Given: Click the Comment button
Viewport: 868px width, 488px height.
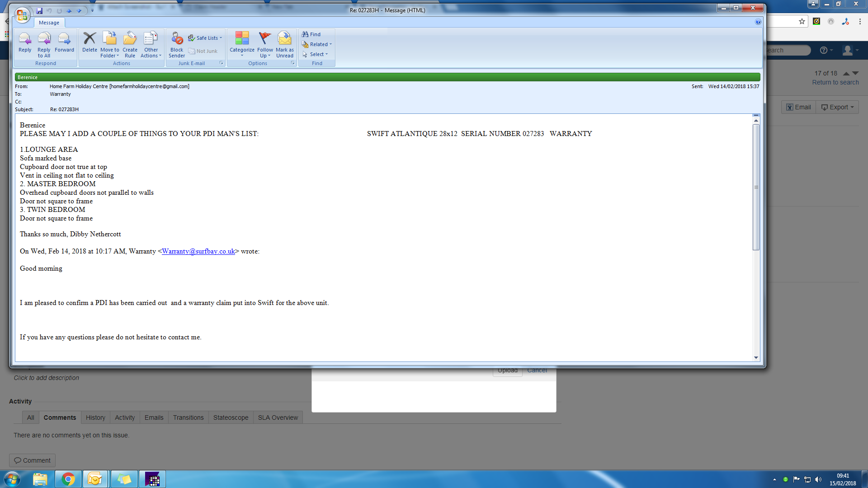Looking at the screenshot, I should click(32, 460).
